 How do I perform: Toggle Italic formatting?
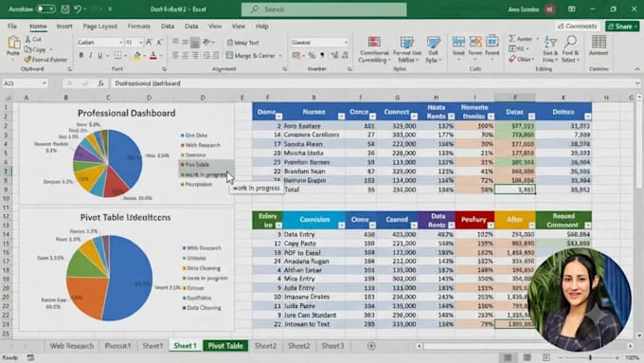pyautogui.click(x=90, y=56)
